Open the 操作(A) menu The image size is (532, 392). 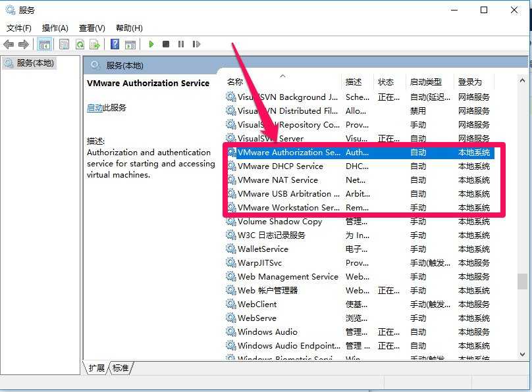click(55, 28)
